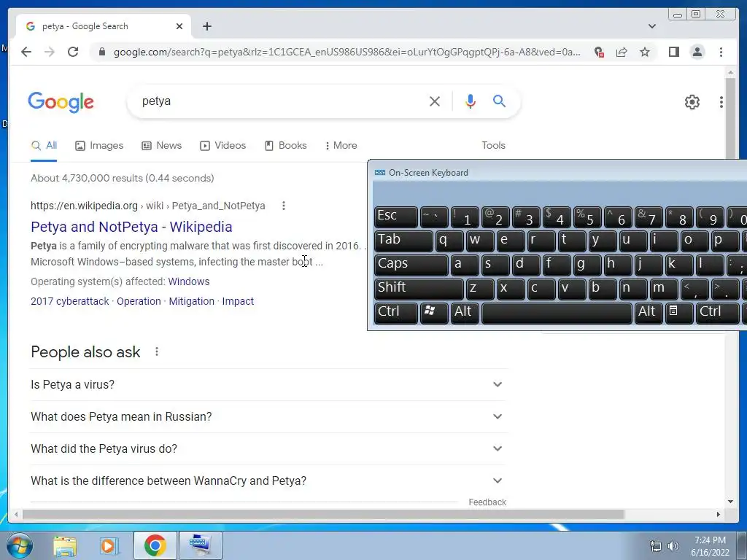Expand 'What does Petya mean in Russian?'
Image resolution: width=747 pixels, height=560 pixels.
pyautogui.click(x=268, y=416)
